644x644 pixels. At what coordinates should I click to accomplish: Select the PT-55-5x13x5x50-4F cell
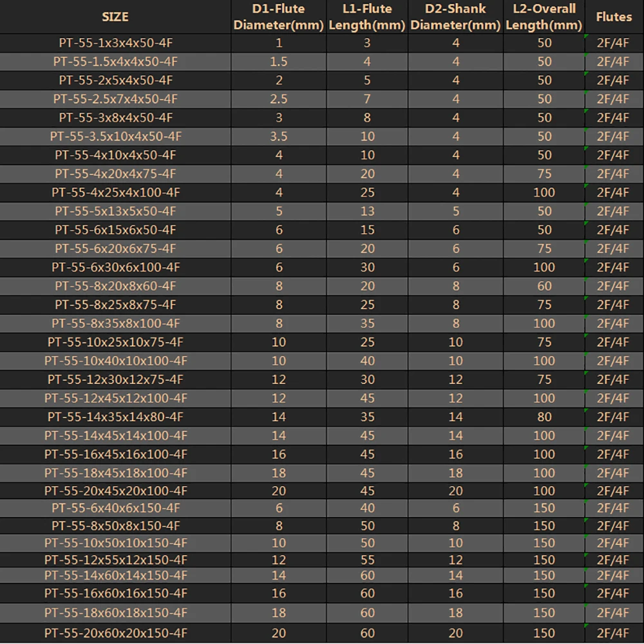(x=115, y=211)
